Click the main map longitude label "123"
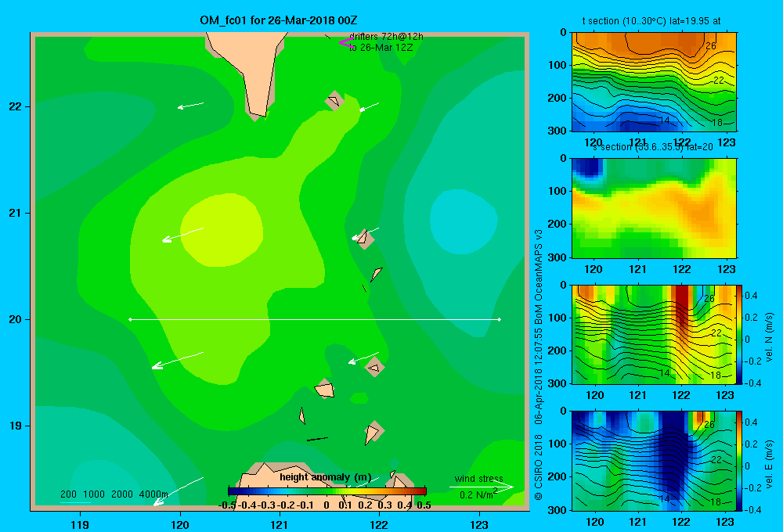Screen dimensions: 783x532 479,524
